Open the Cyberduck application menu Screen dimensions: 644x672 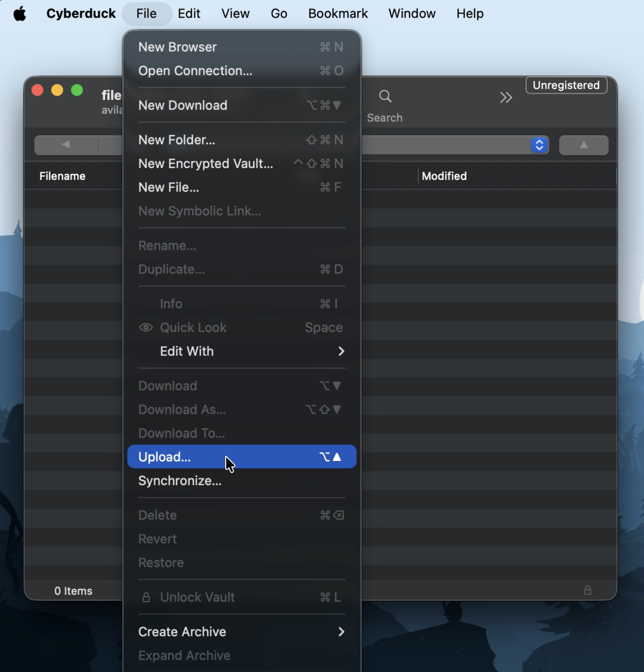(81, 14)
